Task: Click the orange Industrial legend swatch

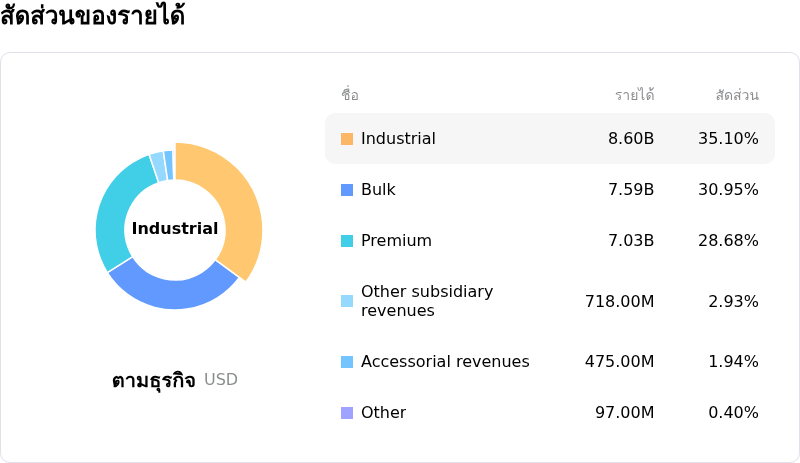Action: click(347, 139)
